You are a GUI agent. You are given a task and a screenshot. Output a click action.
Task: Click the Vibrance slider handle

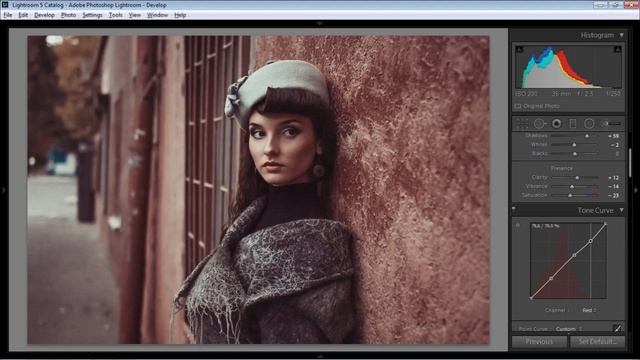(x=572, y=187)
